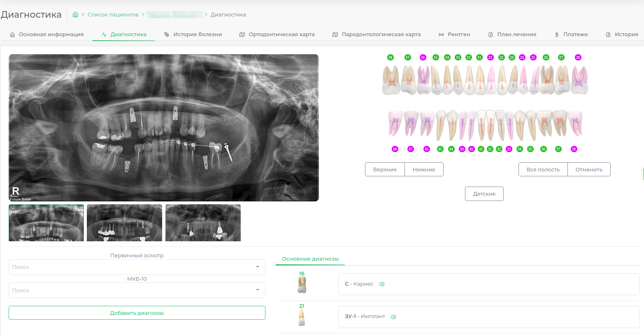Select lower molar 48 tooth image
This screenshot has width=644, height=335.
(396, 123)
